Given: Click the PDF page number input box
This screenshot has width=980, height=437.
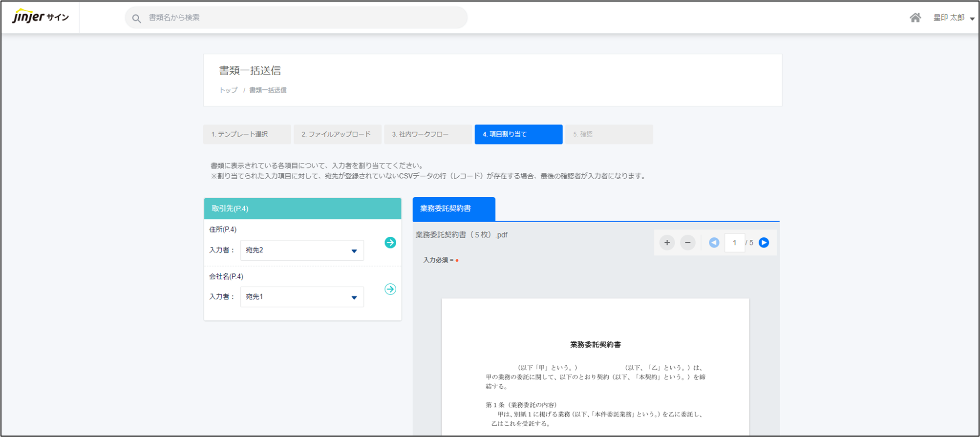Looking at the screenshot, I should pos(734,243).
